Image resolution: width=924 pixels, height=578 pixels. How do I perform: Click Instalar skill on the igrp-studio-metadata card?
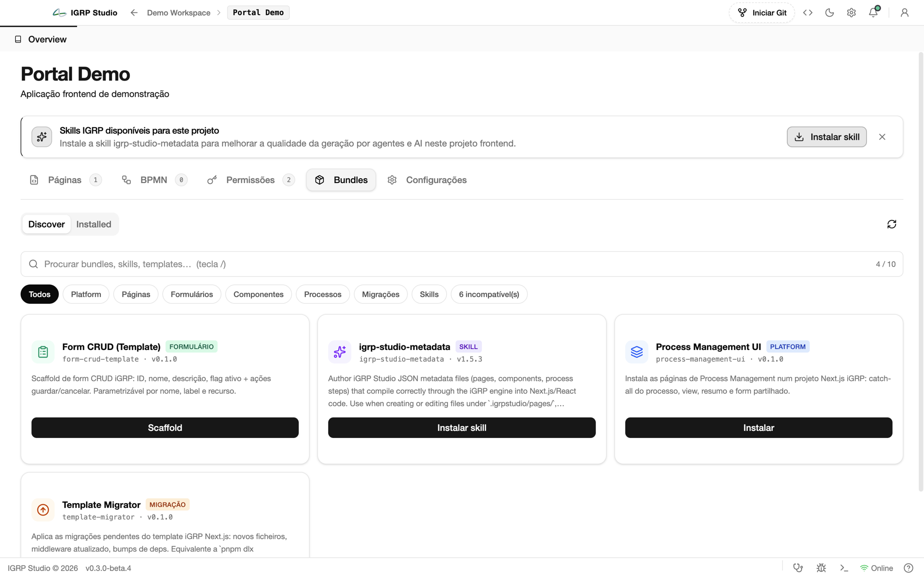tap(462, 428)
